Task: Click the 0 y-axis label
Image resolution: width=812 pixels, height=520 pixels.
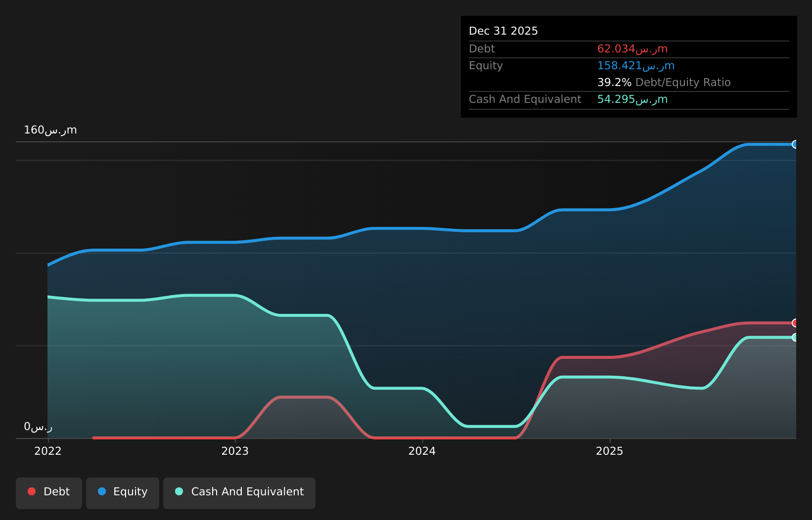Action: [x=38, y=427]
